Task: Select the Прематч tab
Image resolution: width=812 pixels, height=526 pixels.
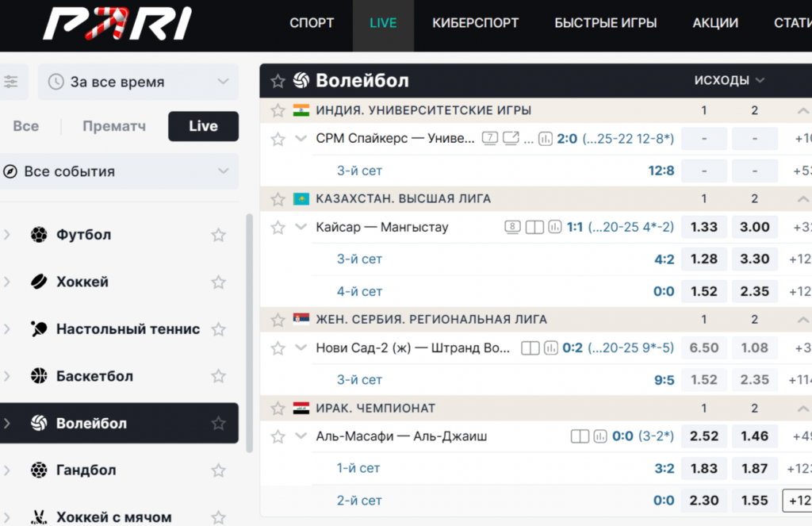Action: (x=114, y=126)
